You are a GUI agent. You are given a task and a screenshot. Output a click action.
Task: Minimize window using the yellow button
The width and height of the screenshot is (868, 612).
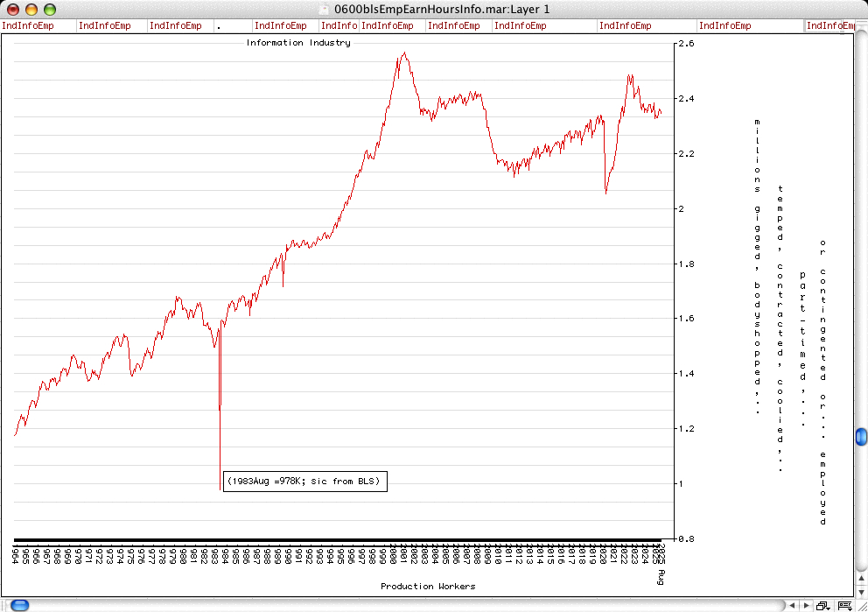pos(31,9)
